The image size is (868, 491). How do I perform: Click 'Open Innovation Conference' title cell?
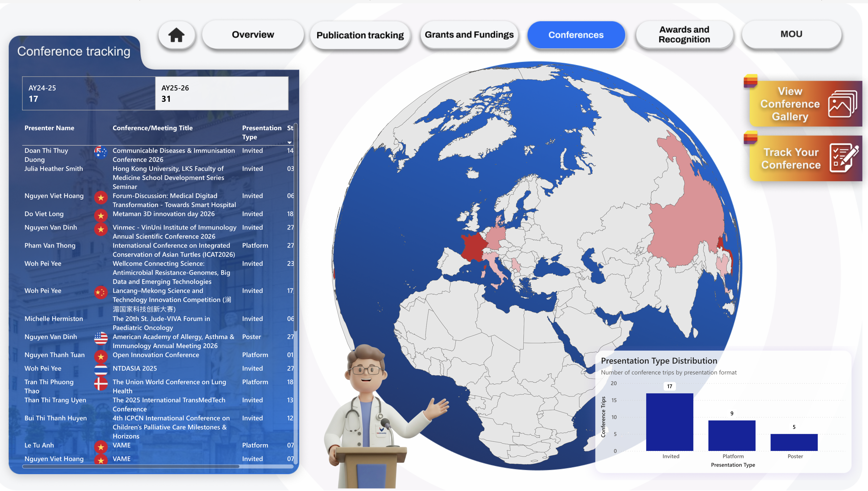156,355
